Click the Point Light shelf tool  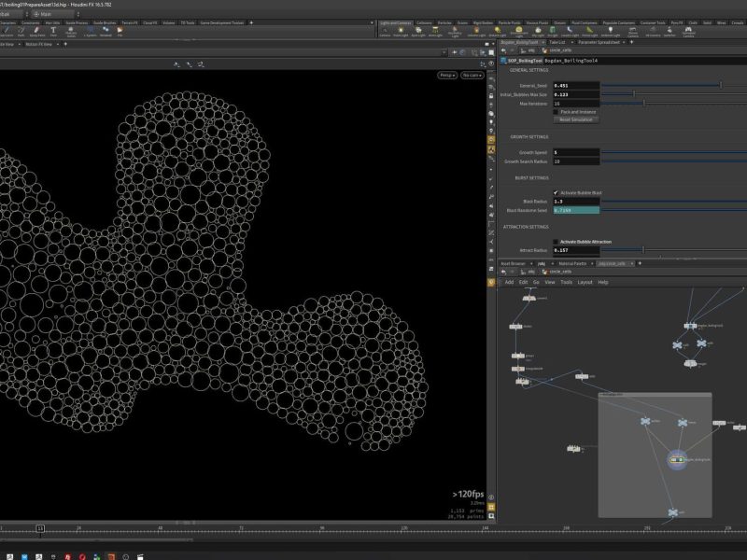[x=401, y=31]
